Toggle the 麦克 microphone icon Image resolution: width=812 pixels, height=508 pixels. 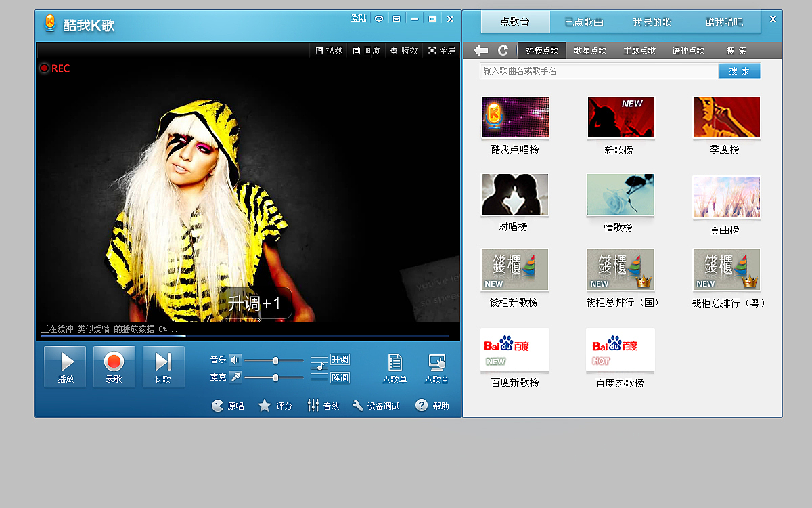pos(235,377)
